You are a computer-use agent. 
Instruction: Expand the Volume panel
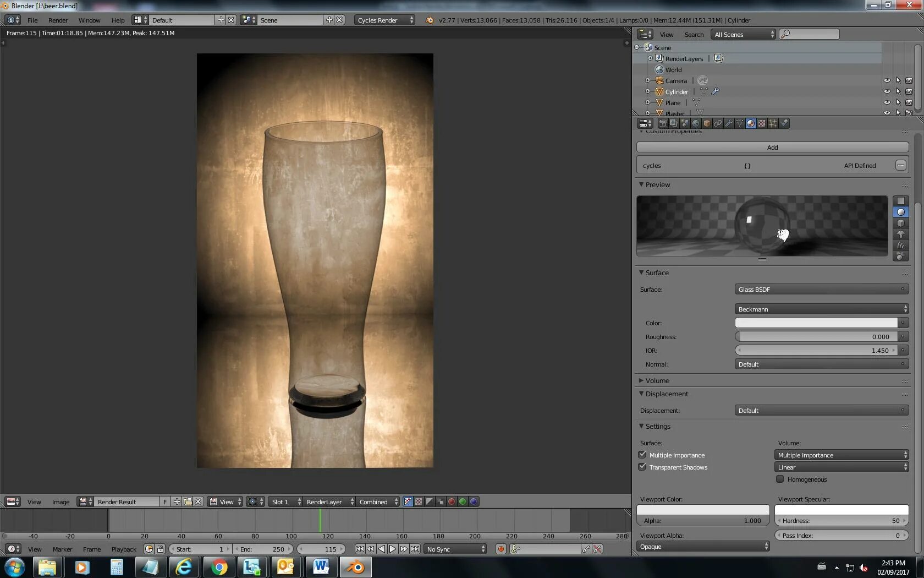[657, 380]
